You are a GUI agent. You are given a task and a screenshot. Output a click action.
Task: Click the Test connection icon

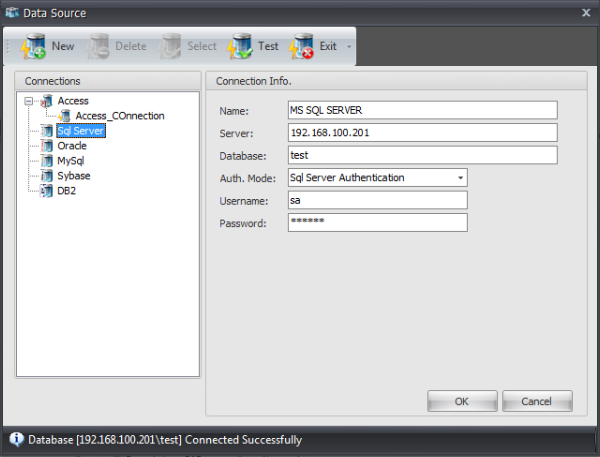coord(240,46)
